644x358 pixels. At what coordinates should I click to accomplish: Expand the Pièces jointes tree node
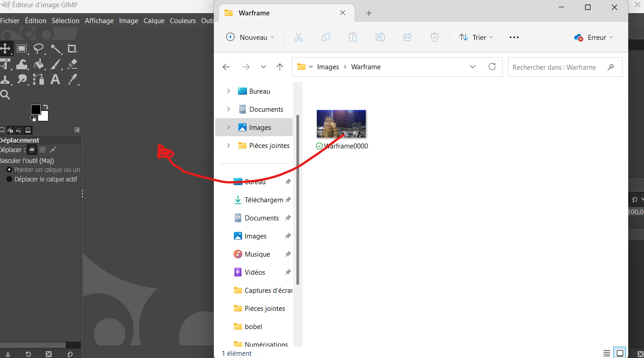click(x=228, y=145)
